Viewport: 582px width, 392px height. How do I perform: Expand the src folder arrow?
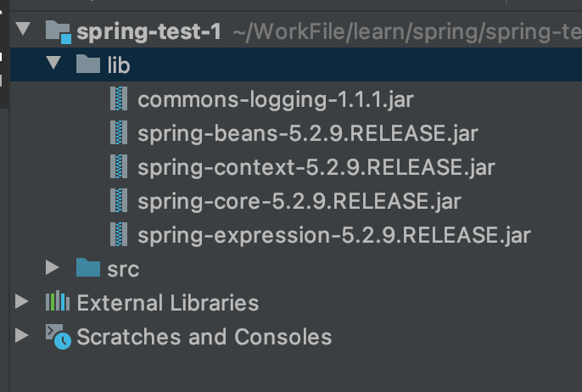click(x=53, y=269)
